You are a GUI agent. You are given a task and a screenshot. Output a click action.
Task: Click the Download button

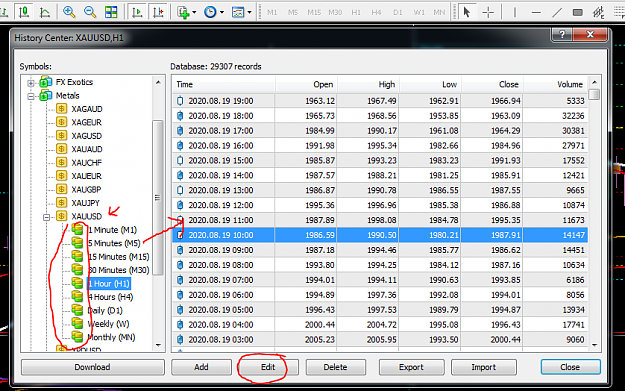(x=92, y=367)
